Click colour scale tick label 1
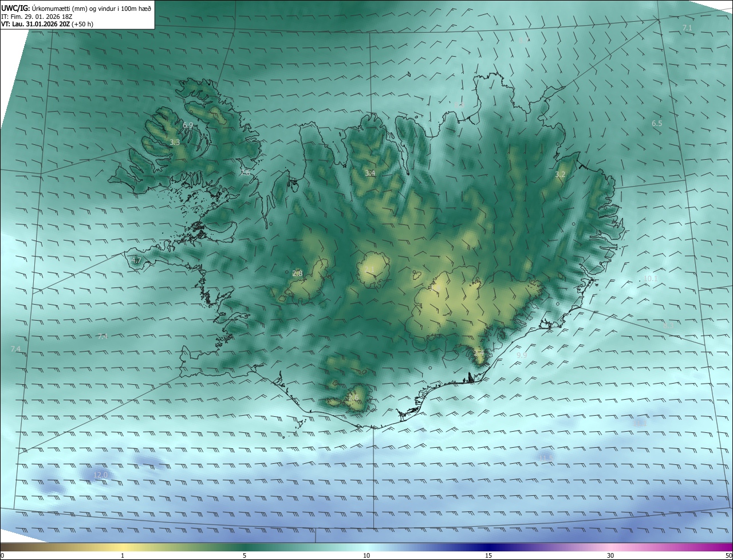The width and height of the screenshot is (733, 560). pos(123,555)
